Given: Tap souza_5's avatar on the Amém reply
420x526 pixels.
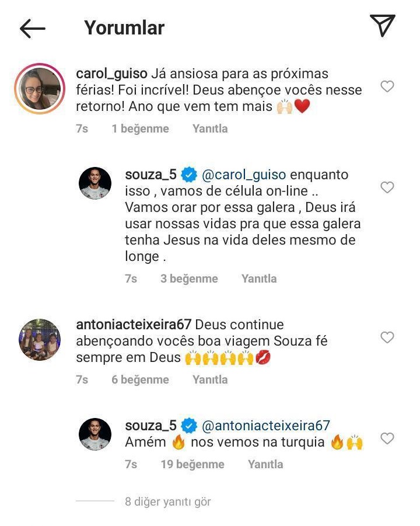Looking at the screenshot, I should click(95, 434).
